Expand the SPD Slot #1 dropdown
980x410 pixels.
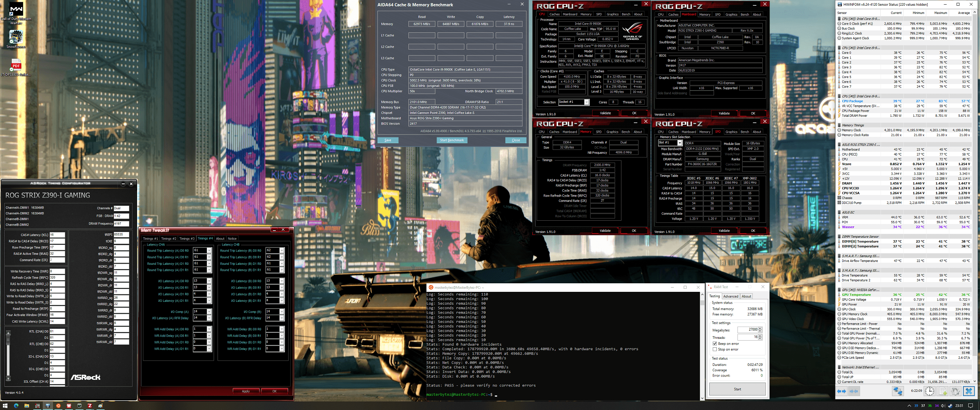679,143
